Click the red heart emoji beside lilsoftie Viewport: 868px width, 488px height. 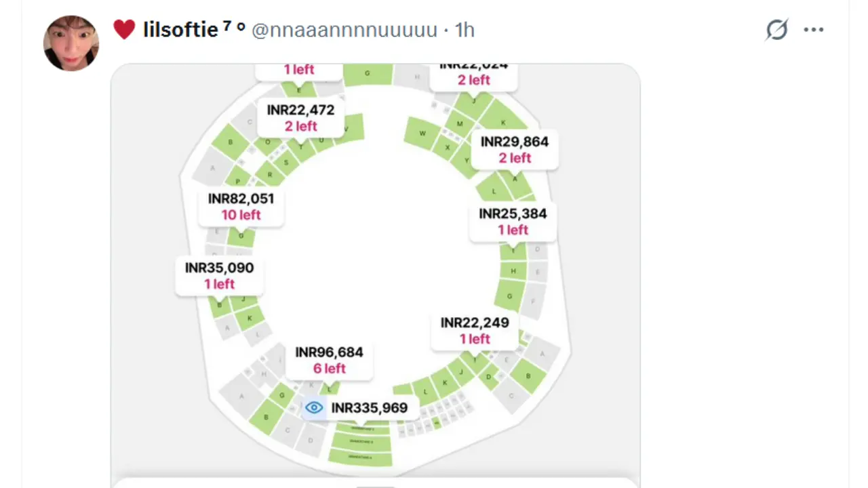[x=124, y=30]
